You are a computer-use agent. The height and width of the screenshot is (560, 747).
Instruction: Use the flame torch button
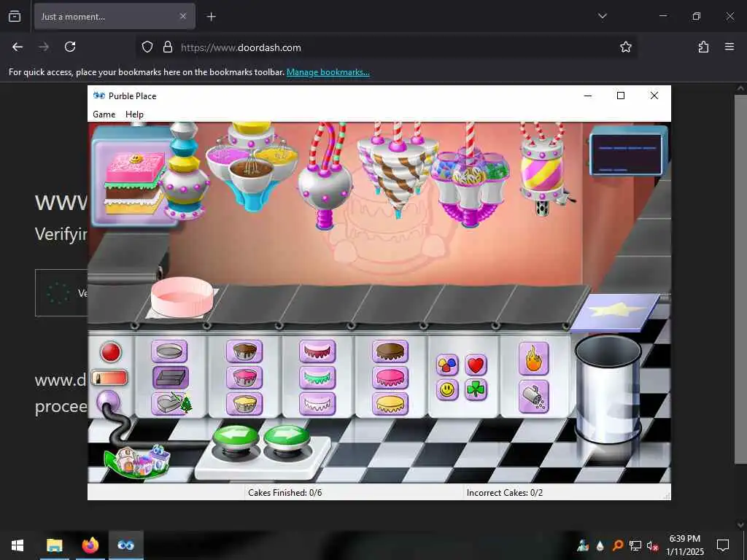click(x=533, y=359)
